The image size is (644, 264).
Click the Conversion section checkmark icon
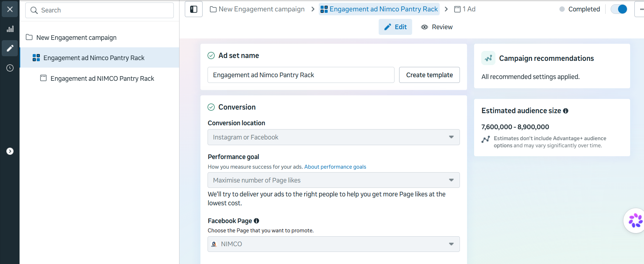[x=211, y=107]
